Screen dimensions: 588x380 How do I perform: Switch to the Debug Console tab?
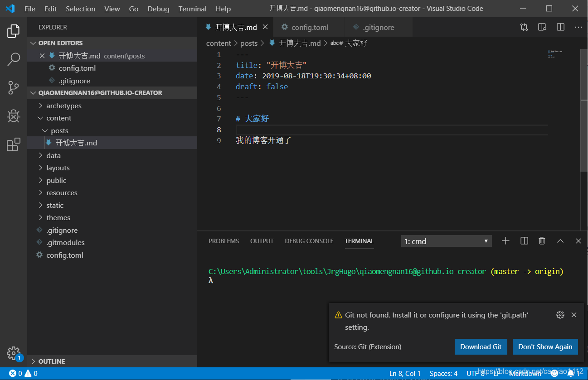point(309,241)
